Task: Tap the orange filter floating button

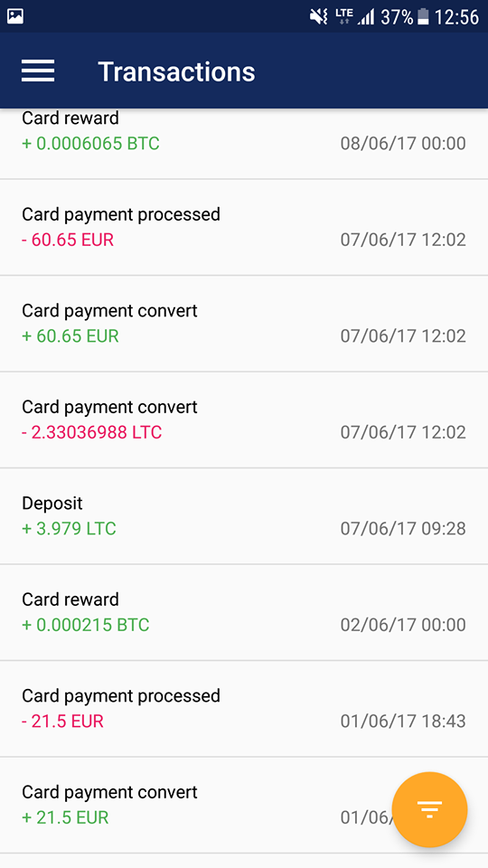Action: click(x=429, y=809)
